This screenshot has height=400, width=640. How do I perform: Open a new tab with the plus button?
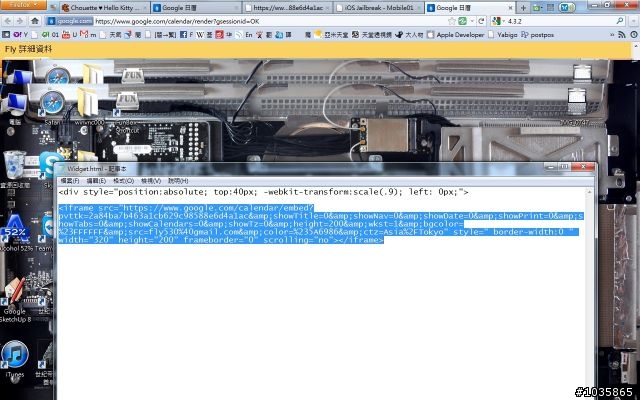523,8
